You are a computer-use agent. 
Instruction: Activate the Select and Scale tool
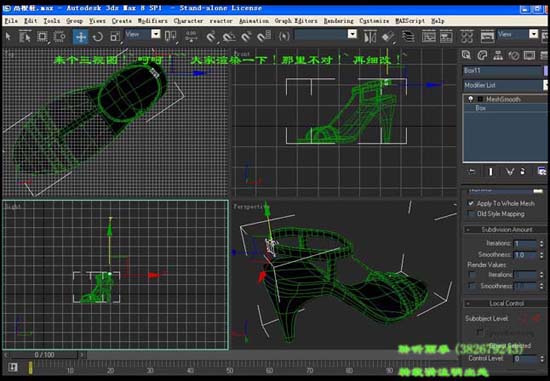click(x=115, y=36)
